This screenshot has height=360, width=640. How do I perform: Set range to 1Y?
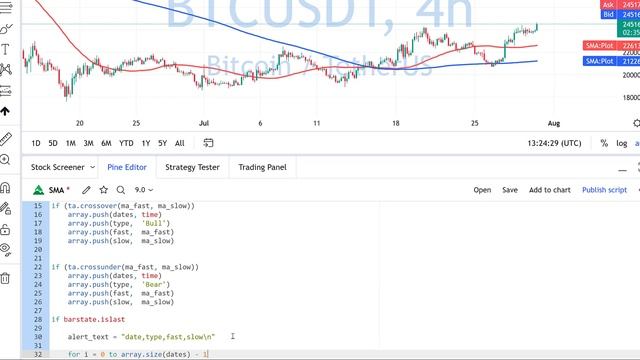click(x=146, y=143)
